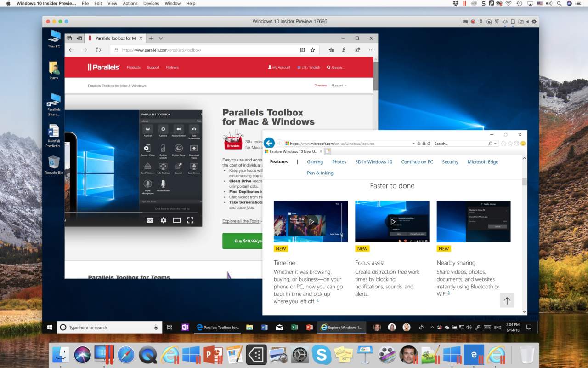Click the Add notes pen icon in Edge
Image resolution: width=588 pixels, height=368 pixels.
(x=344, y=50)
